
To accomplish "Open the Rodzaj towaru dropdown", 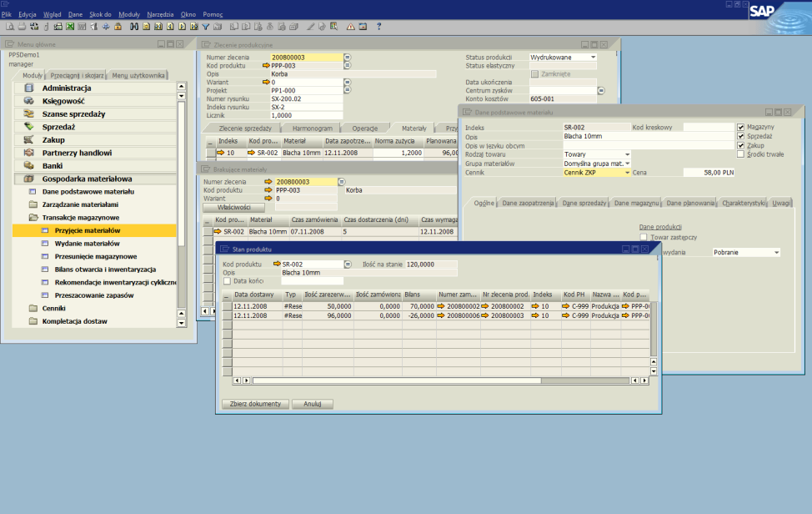I will coord(627,154).
